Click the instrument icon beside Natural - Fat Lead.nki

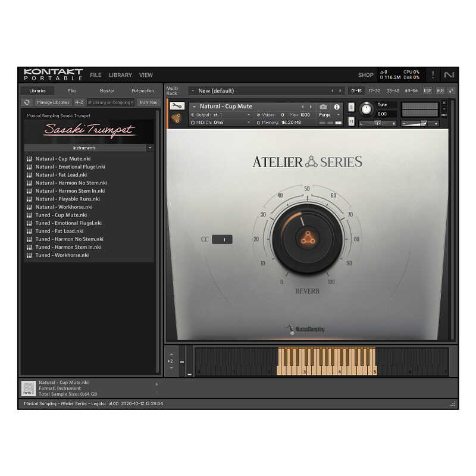pos(29,175)
